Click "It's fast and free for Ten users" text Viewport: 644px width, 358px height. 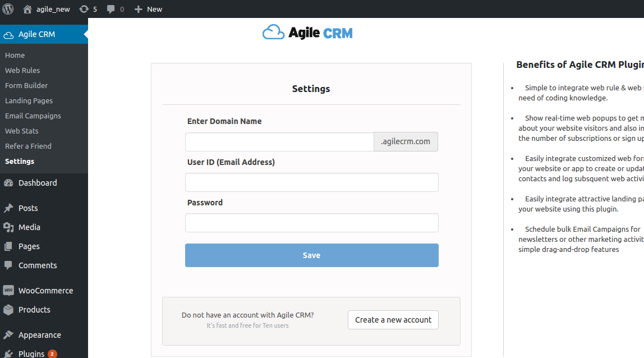[247, 325]
